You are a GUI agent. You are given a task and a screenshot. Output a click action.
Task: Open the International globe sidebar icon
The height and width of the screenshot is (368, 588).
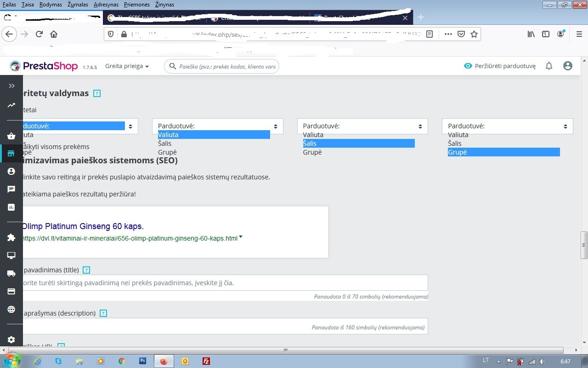click(x=11, y=309)
